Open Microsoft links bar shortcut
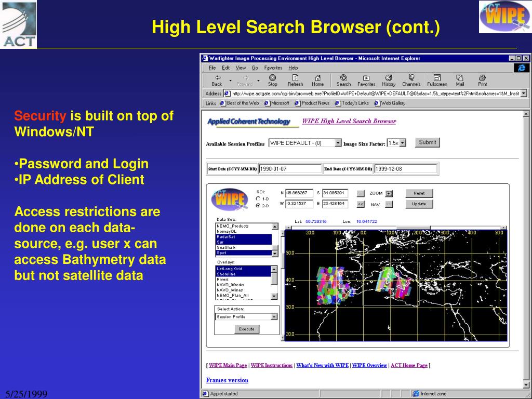532x399 pixels. pyautogui.click(x=277, y=103)
